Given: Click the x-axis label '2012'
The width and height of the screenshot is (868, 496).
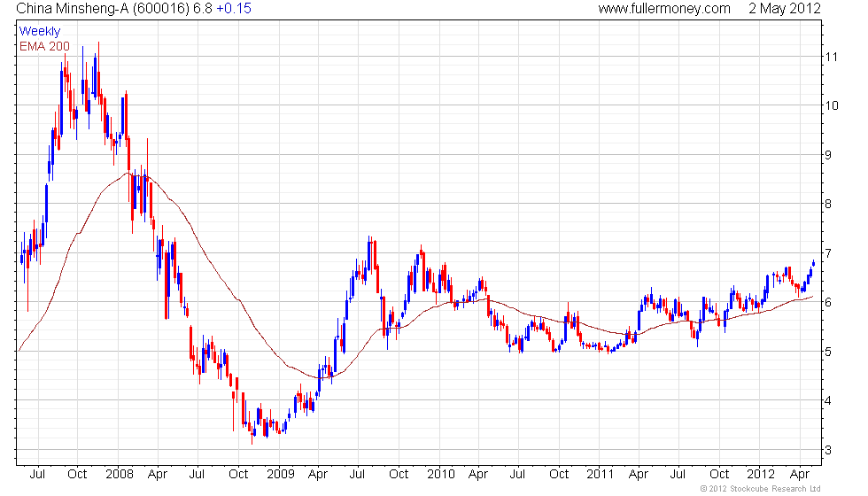Looking at the screenshot, I should click(x=761, y=474).
